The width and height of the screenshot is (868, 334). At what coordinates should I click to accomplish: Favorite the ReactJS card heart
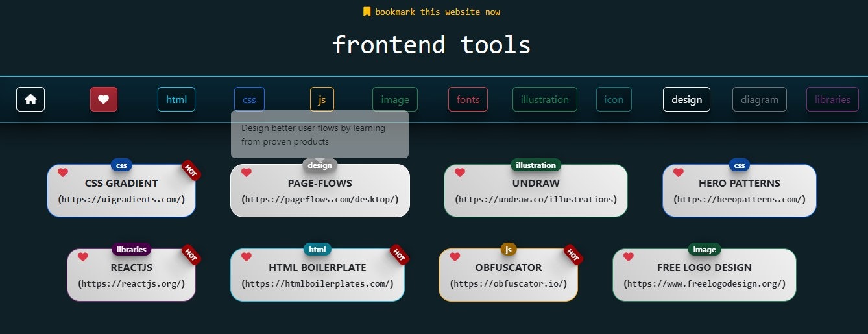83,257
